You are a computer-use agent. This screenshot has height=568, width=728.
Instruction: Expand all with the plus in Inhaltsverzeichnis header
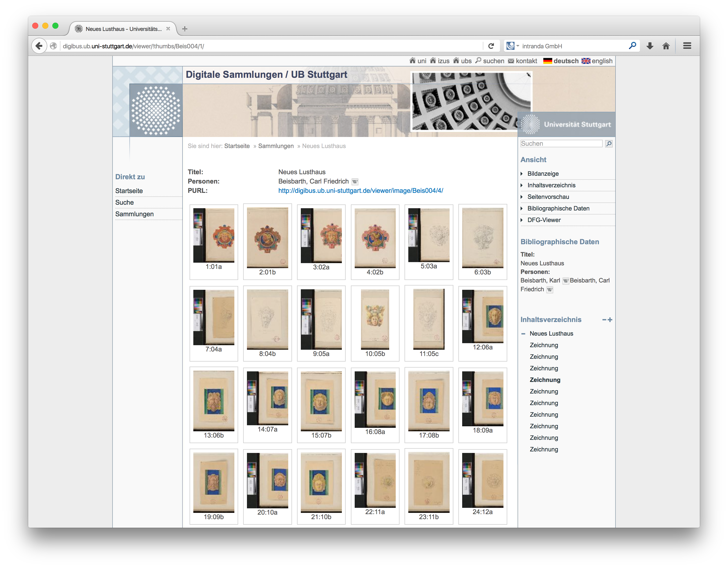pyautogui.click(x=610, y=320)
